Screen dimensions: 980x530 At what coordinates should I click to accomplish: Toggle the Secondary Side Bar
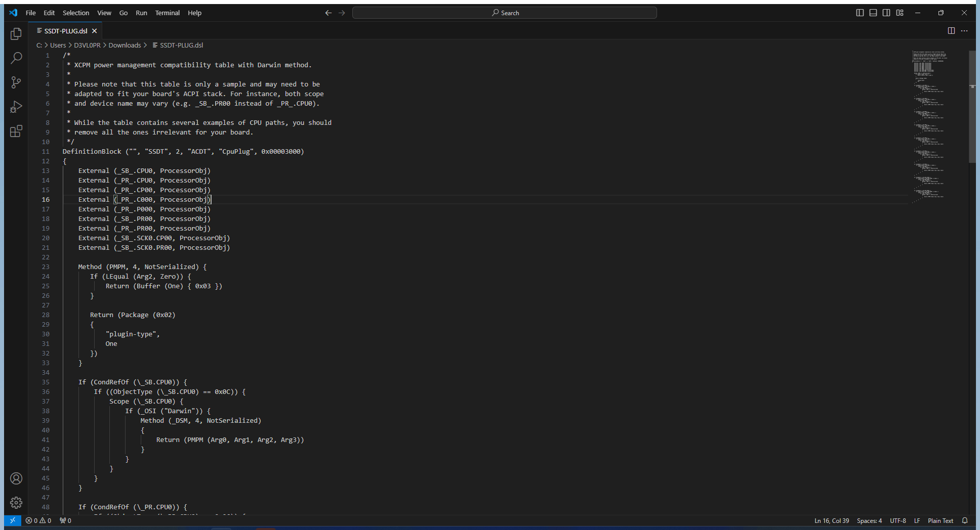(x=886, y=13)
